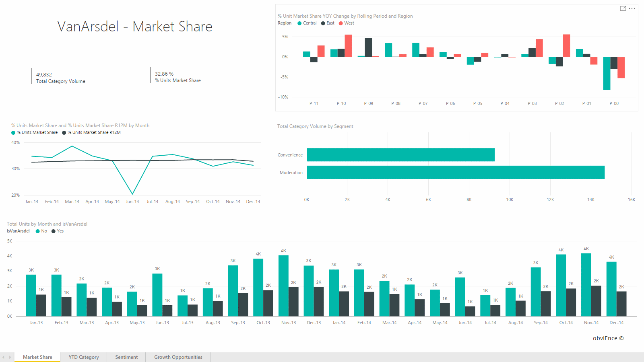Click the Dec-14 label on line chart axis
The width and height of the screenshot is (644, 362).
click(x=253, y=202)
